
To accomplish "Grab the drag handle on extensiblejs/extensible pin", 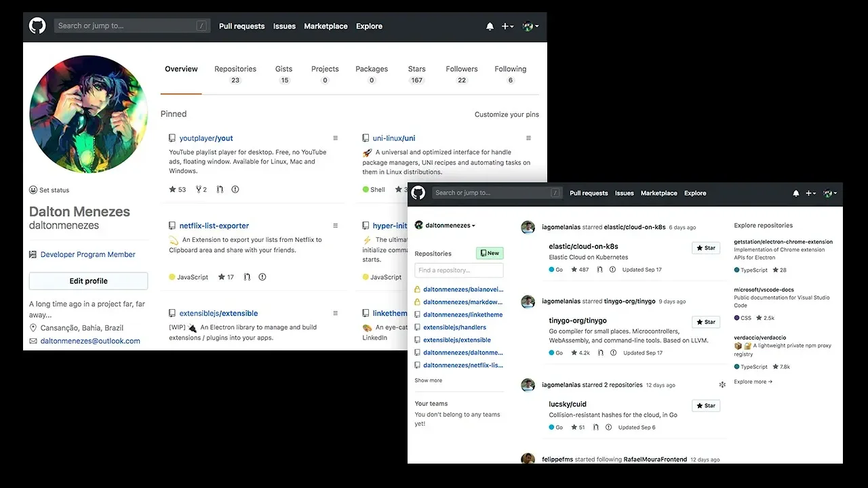I will point(335,313).
